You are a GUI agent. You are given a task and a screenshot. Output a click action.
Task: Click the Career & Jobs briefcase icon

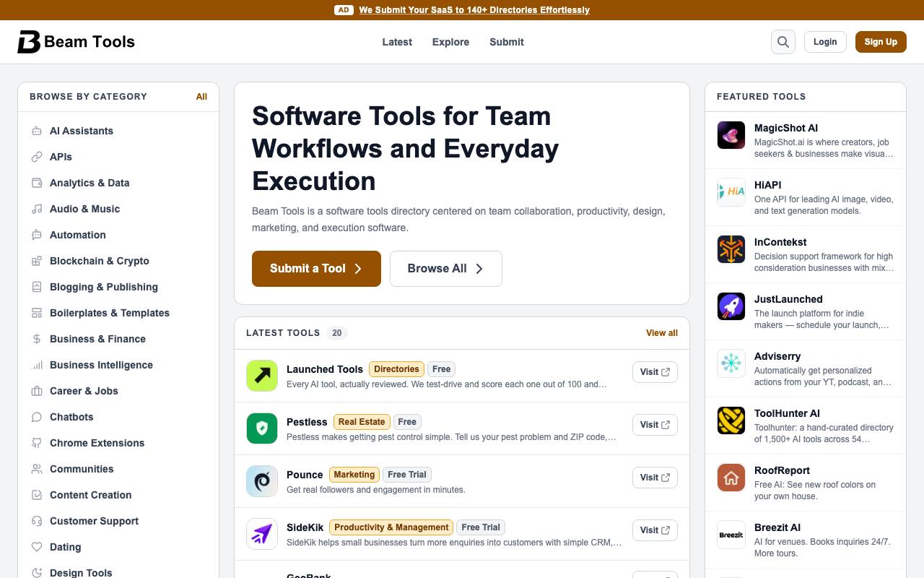point(37,391)
